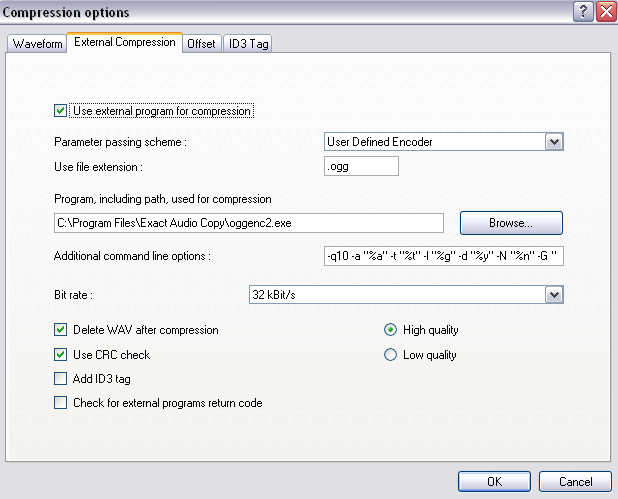Expand the Parameter passing scheme dropdown arrow
Image resolution: width=618 pixels, height=499 pixels.
554,142
